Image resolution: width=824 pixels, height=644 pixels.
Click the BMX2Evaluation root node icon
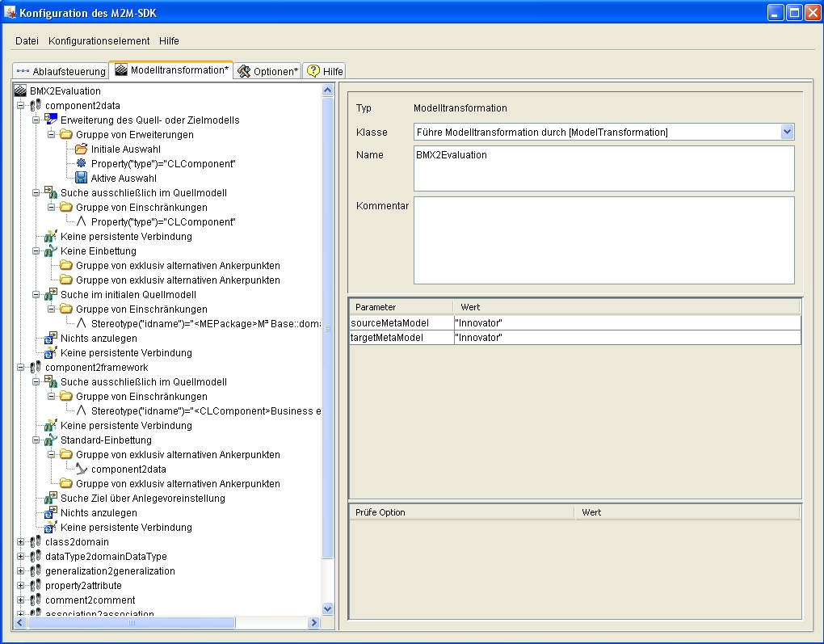(20, 91)
